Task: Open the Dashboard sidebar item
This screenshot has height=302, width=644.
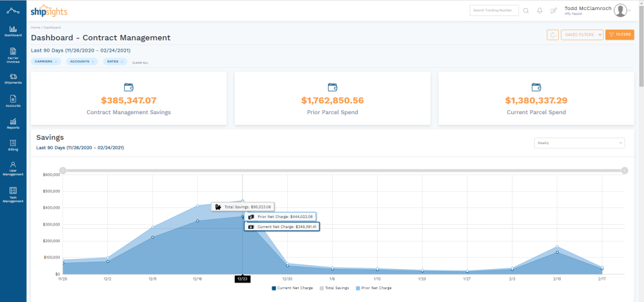Action: pos(13,32)
